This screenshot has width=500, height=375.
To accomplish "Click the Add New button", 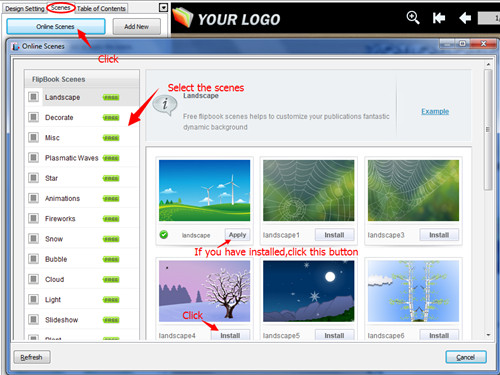I will point(137,27).
